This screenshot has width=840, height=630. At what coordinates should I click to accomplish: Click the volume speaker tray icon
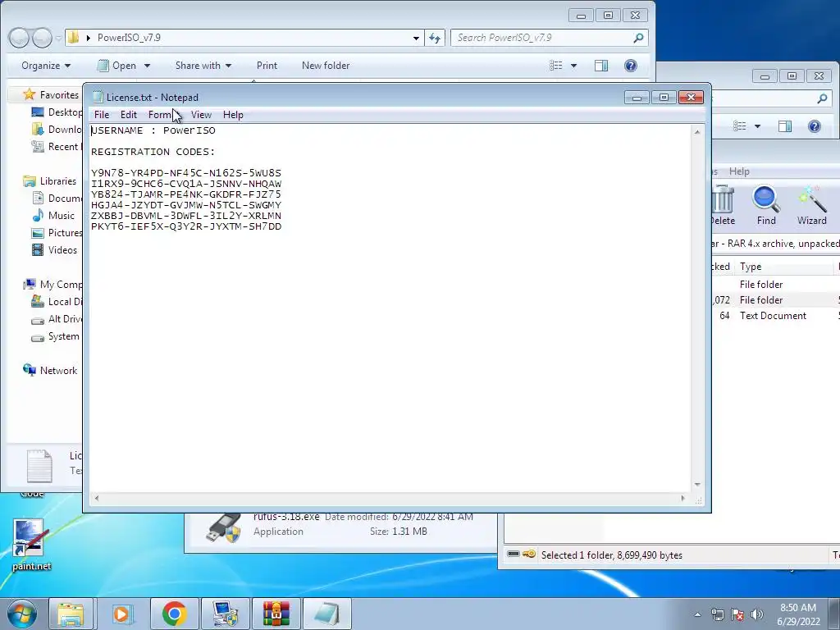point(756,614)
